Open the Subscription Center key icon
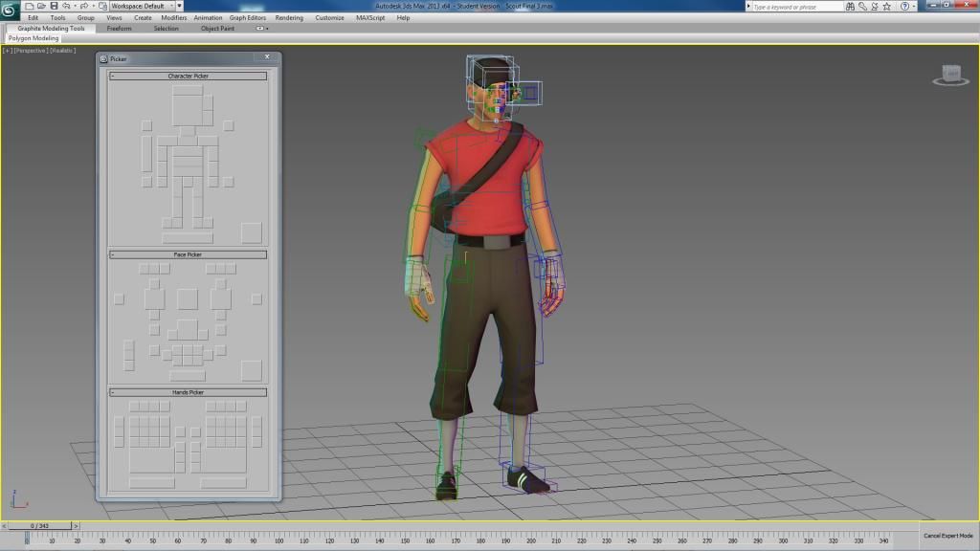980x551 pixels. 862,7
